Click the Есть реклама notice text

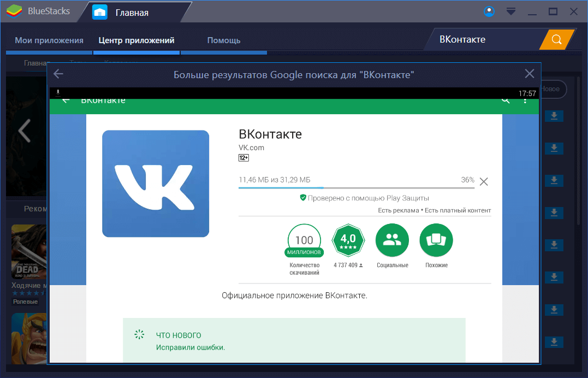[398, 210]
